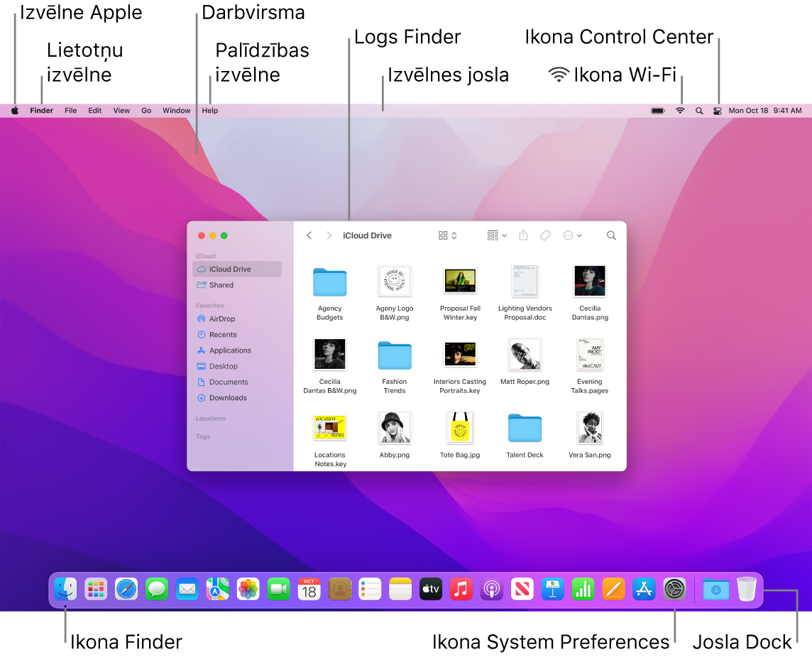Open Mail from the Dock

187,589
